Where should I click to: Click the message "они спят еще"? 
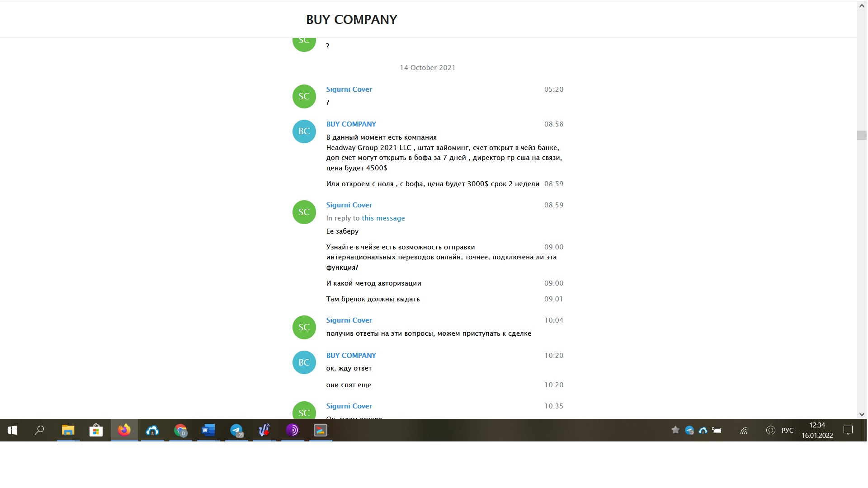[349, 385]
